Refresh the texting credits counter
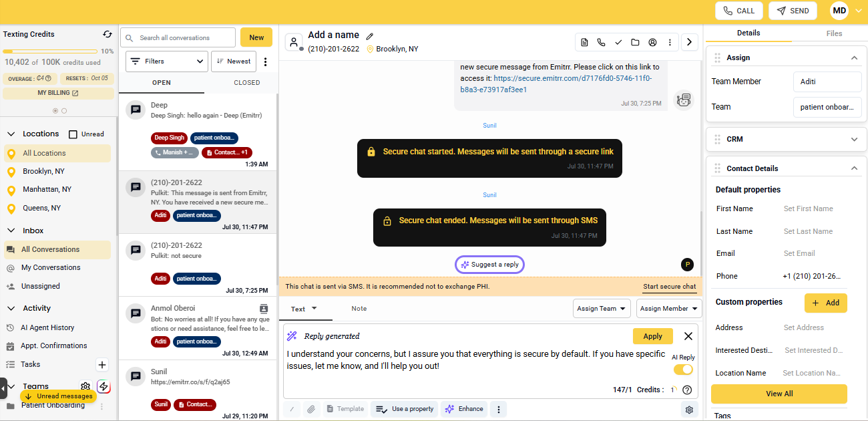This screenshot has width=868, height=421. 107,34
